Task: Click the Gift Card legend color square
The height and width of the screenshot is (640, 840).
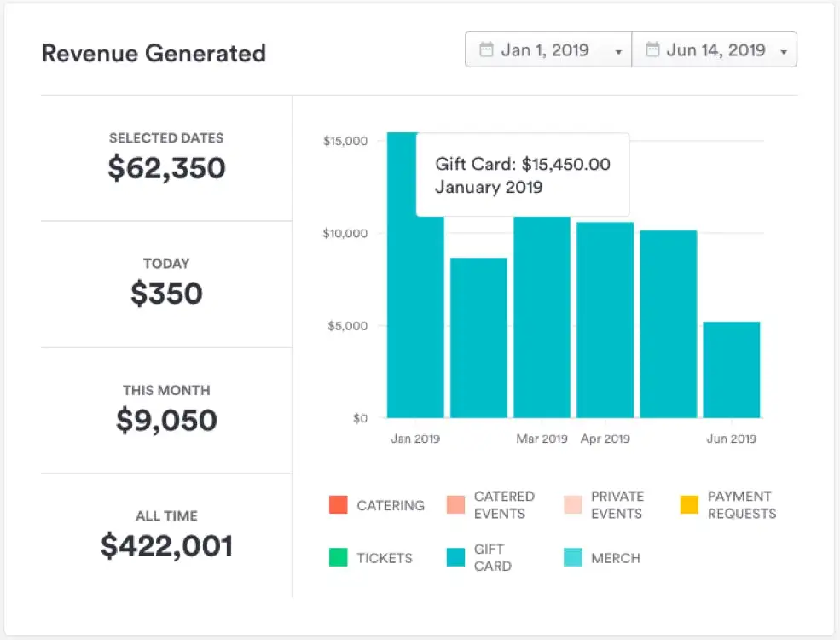Action: (456, 558)
